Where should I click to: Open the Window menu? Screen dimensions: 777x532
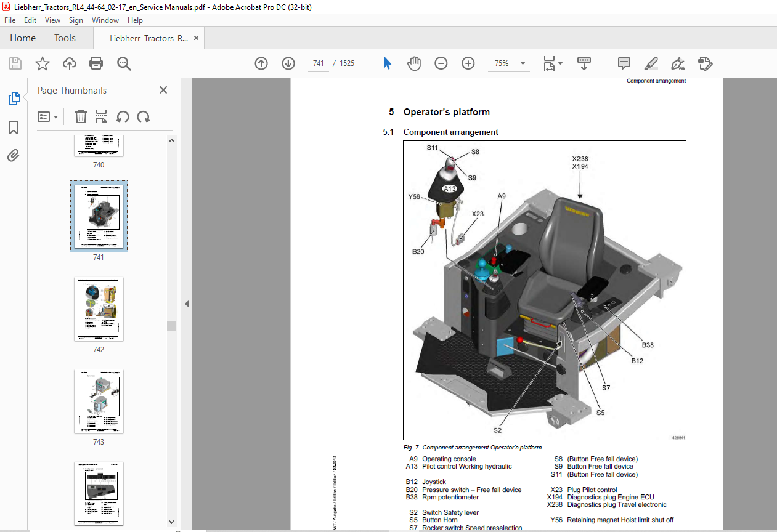coord(105,20)
